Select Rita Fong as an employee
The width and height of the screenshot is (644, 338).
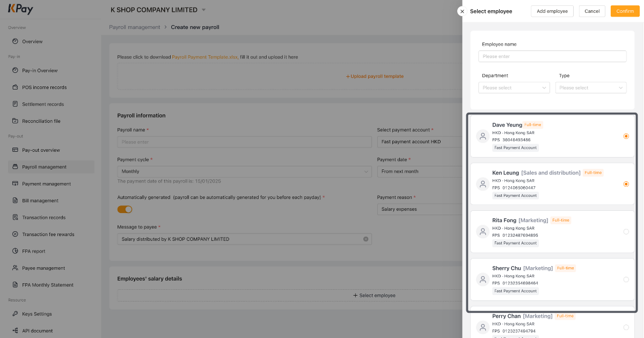tap(626, 232)
